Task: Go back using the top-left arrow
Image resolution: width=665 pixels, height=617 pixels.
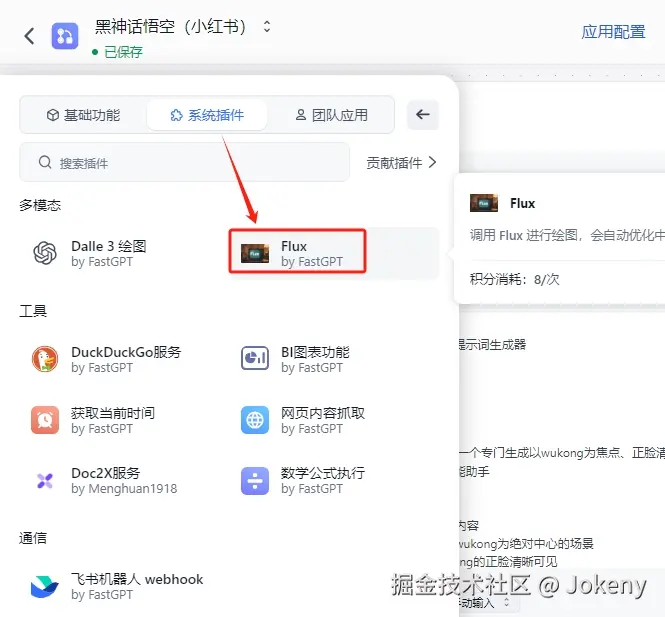Action: pos(29,36)
